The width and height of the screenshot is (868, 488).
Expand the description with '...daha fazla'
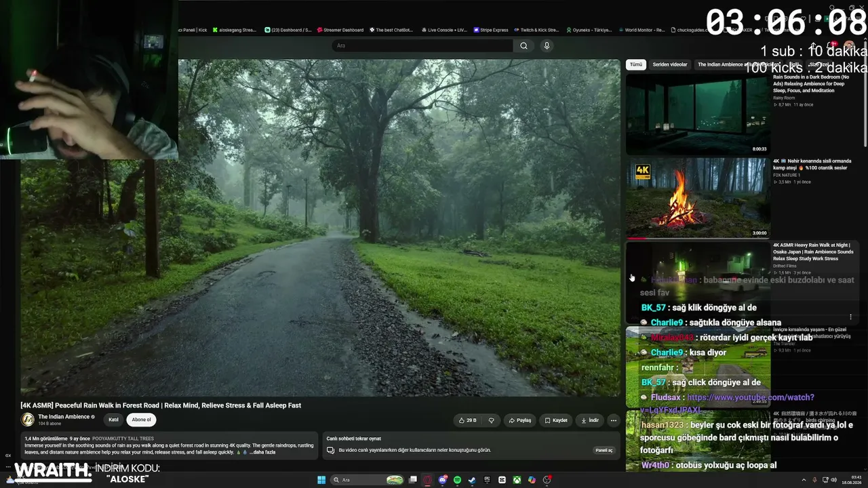click(x=262, y=452)
